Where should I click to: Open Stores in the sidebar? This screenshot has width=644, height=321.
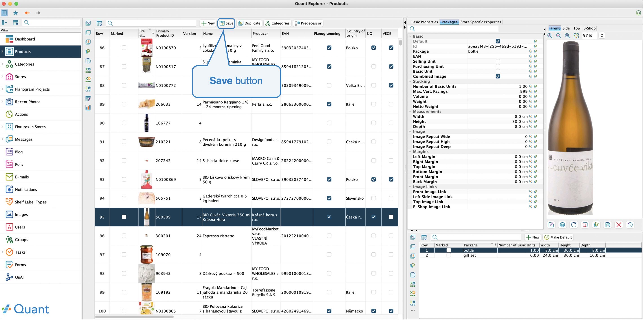click(x=40, y=77)
